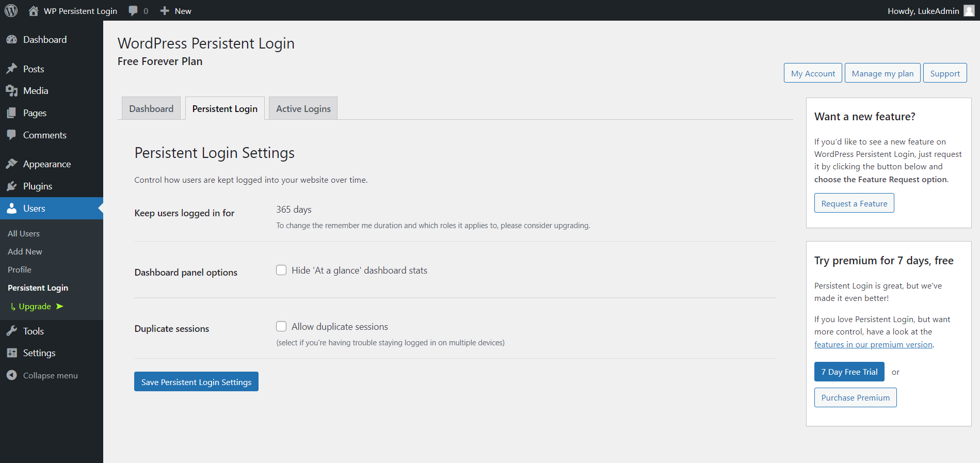980x463 pixels.
Task: Click the home icon beside WP Persistent Login
Action: (x=34, y=11)
